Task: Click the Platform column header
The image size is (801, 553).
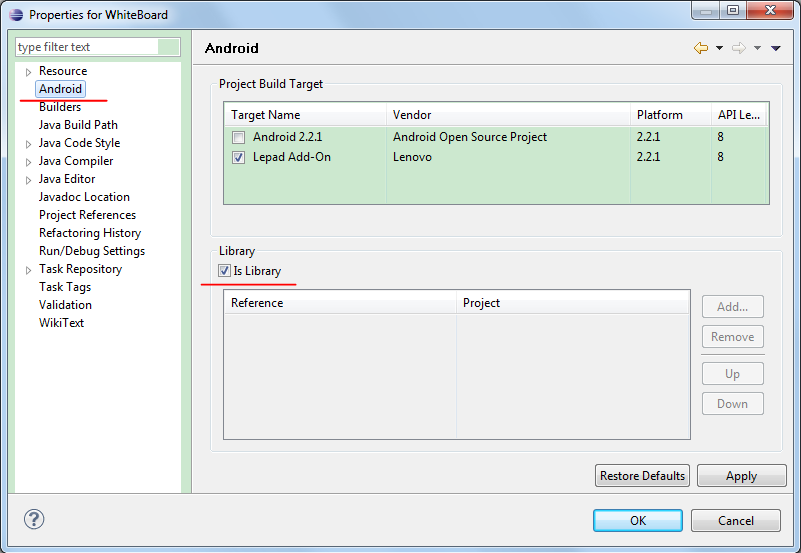Action: click(671, 115)
